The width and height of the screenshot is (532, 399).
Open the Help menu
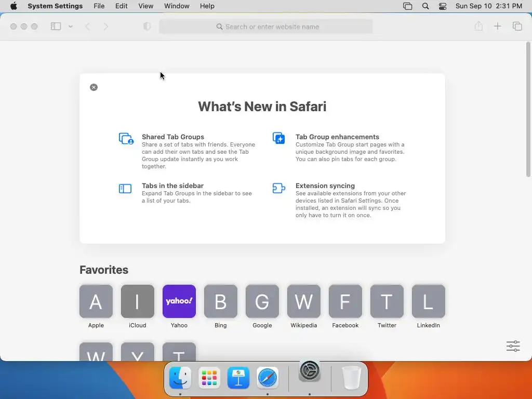coord(207,6)
